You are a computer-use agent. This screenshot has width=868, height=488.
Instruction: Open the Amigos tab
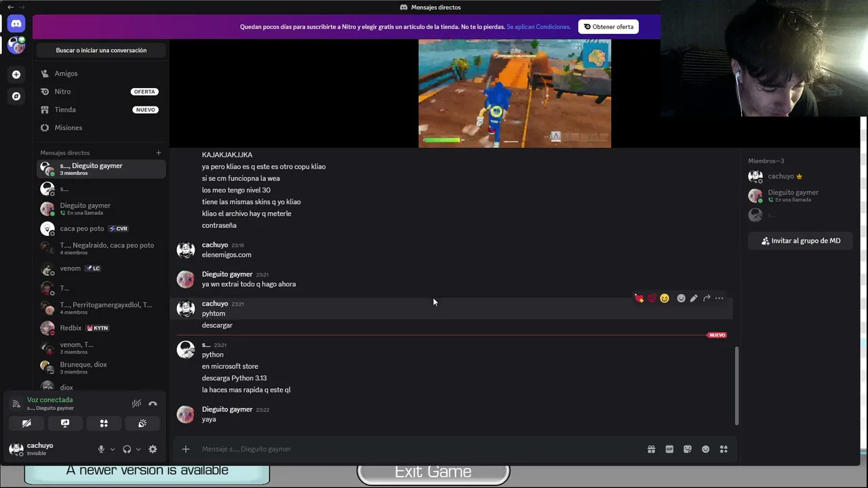coord(101,73)
